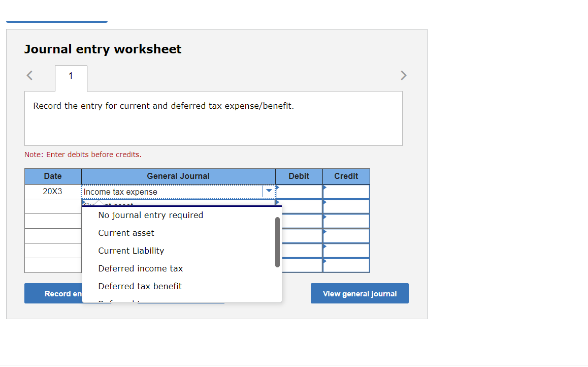Open the account dropdown arrow beside Income tax expense
This screenshot has width=588, height=367.
[x=269, y=192]
